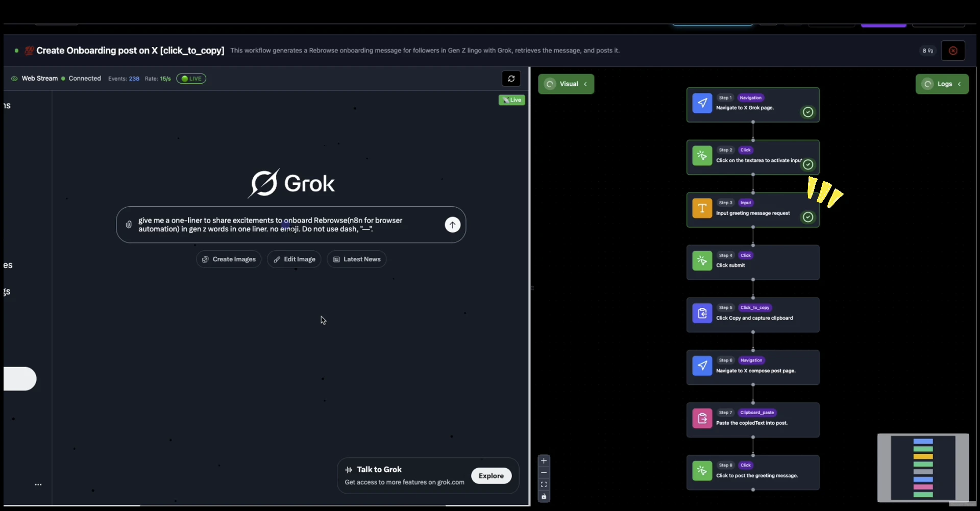Collapse the Visual panel dropdown

coord(566,84)
